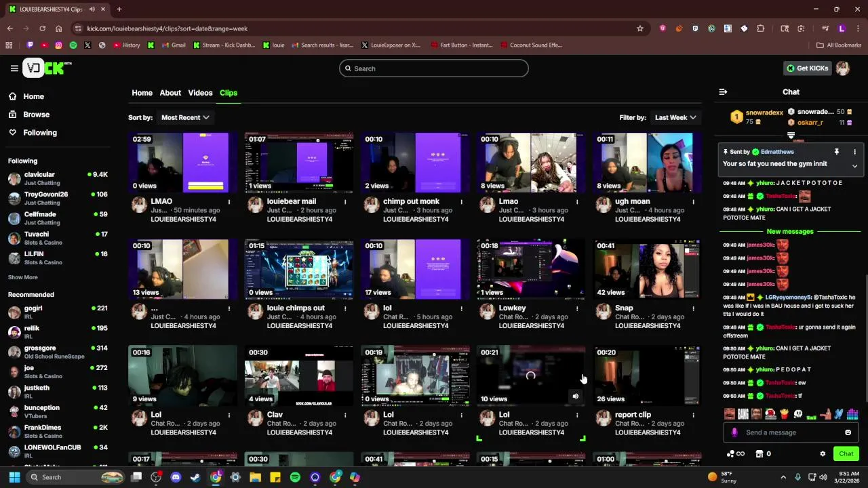This screenshot has height=488, width=868.
Task: Open grossgore in Recommended list
Action: point(58,352)
